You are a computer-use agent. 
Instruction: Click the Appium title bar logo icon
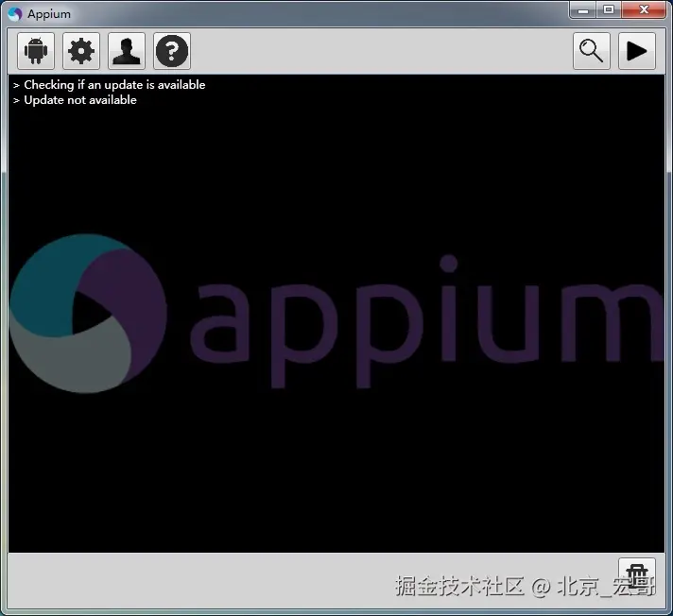click(14, 14)
